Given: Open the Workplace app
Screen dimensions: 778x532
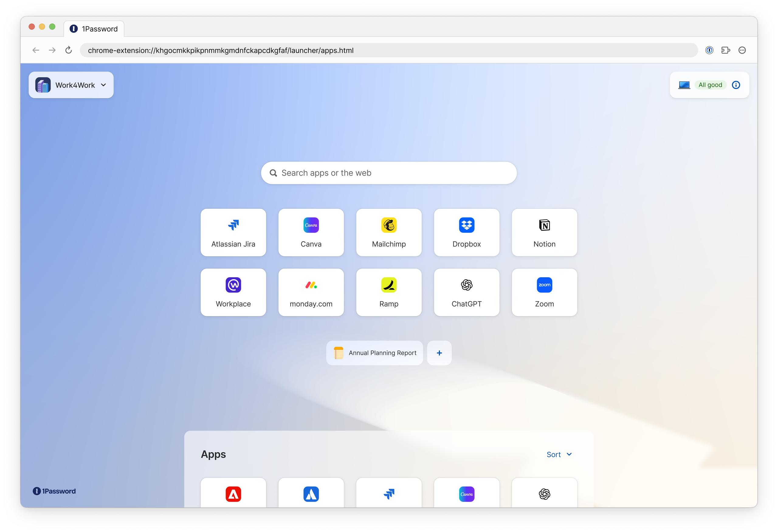Looking at the screenshot, I should pyautogui.click(x=233, y=292).
